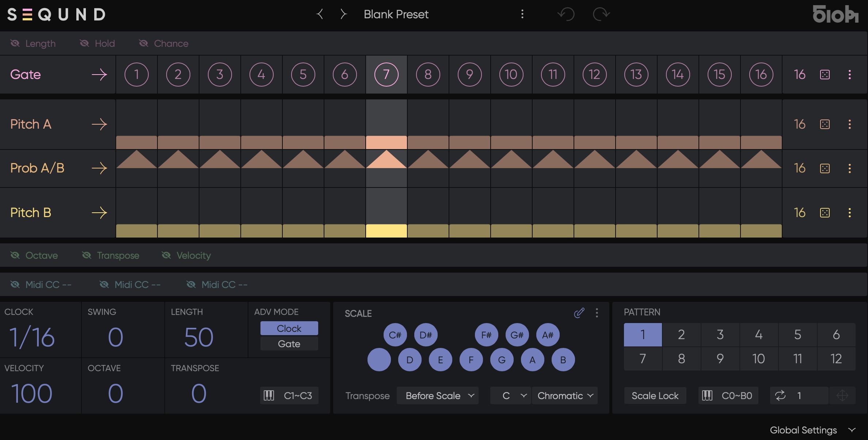Go to previous preset with left chevron
868x440 pixels.
(320, 14)
